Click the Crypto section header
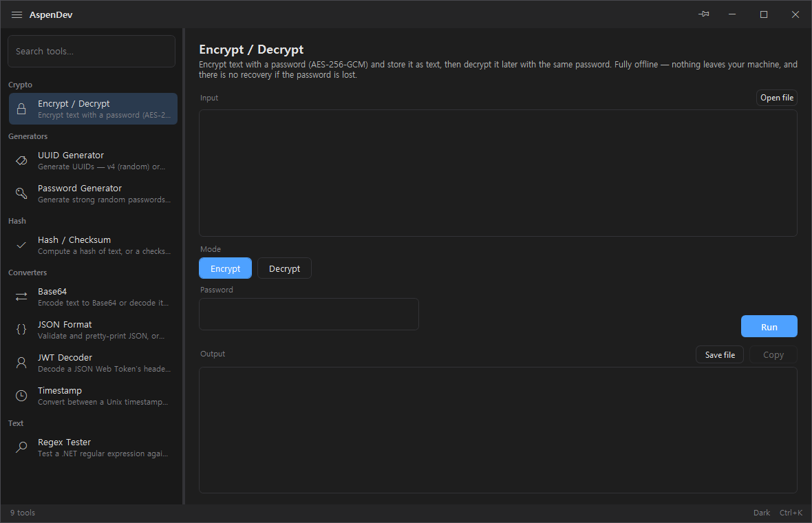The width and height of the screenshot is (812, 523). (20, 85)
